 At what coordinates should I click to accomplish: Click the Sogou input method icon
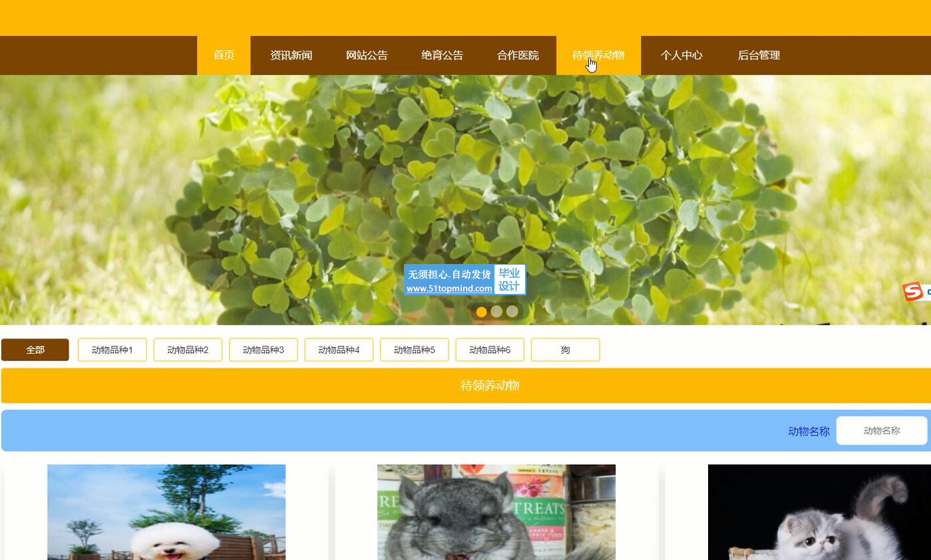[x=912, y=291]
